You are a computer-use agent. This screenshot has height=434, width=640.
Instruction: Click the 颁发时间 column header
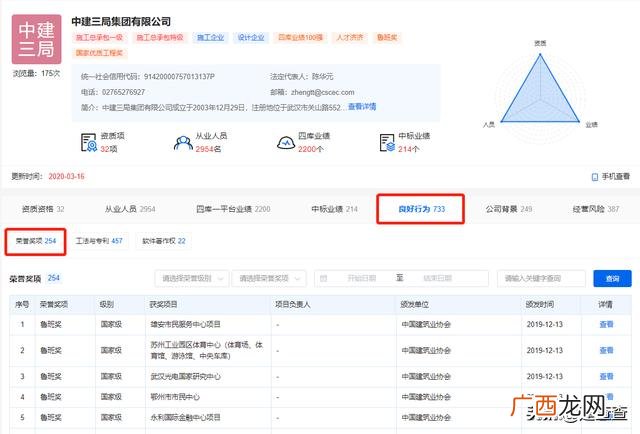(540, 305)
